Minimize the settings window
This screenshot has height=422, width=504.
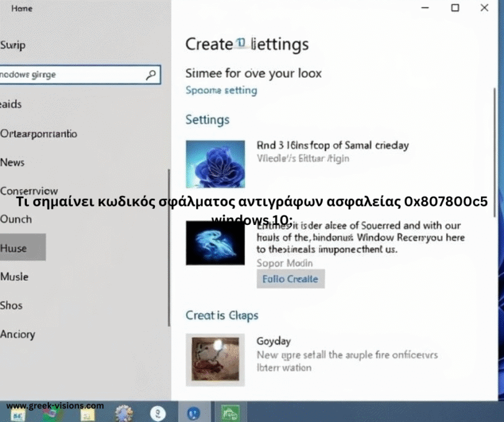tap(425, 7)
